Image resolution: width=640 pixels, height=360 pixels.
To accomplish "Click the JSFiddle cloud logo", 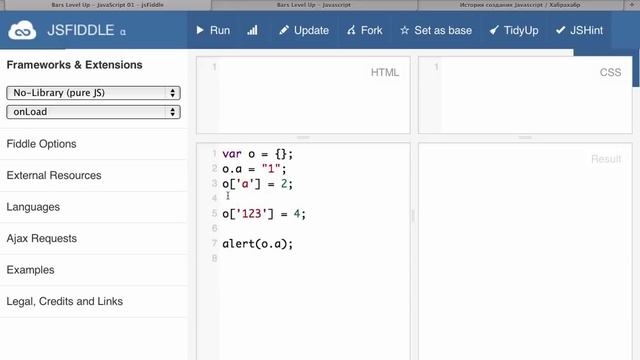I will tap(22, 30).
